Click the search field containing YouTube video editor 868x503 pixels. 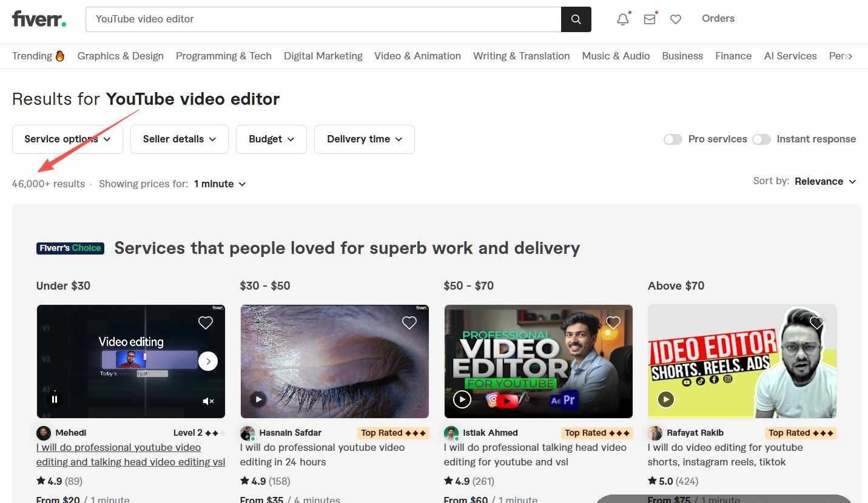(323, 19)
